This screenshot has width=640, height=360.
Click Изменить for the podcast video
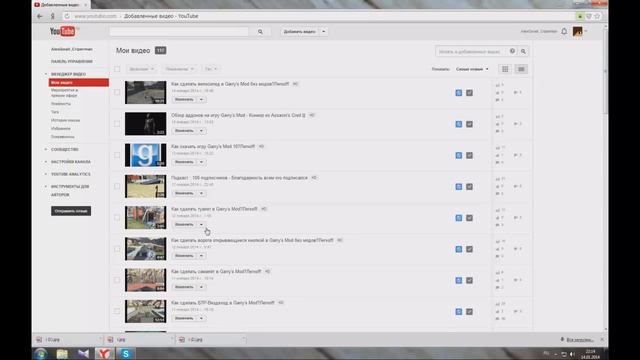(184, 193)
